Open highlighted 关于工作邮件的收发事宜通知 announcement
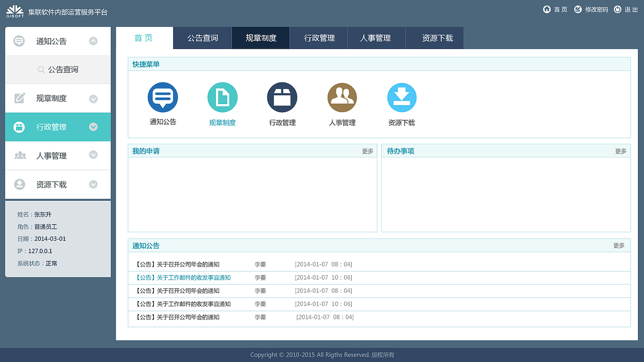The height and width of the screenshot is (362, 644). point(183,278)
